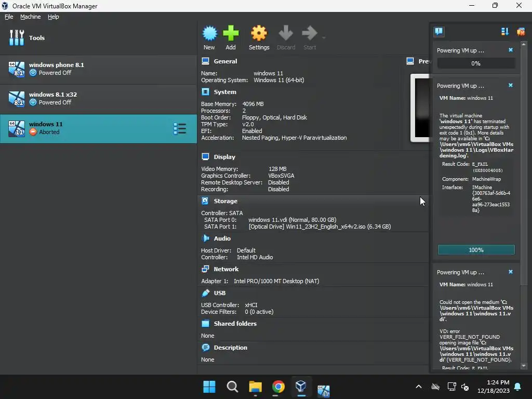The width and height of the screenshot is (532, 399).
Task: Open File Explorer from the taskbar
Action: coord(255,387)
